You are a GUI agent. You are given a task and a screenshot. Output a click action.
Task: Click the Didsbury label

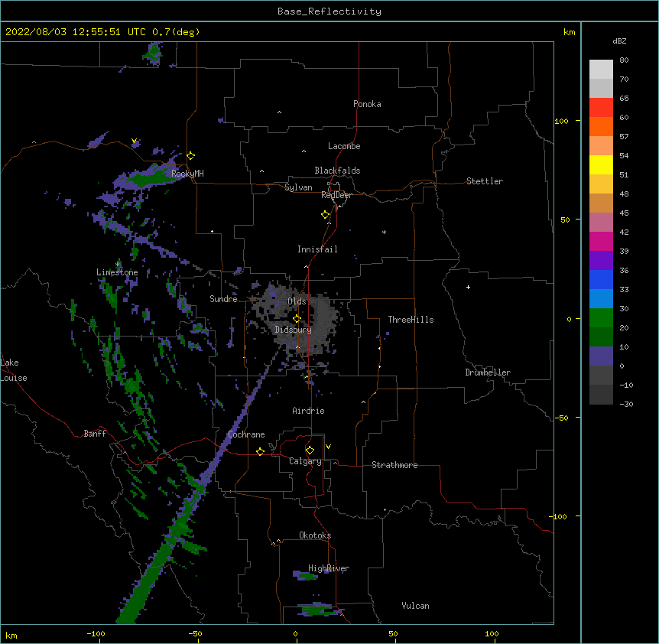[294, 330]
